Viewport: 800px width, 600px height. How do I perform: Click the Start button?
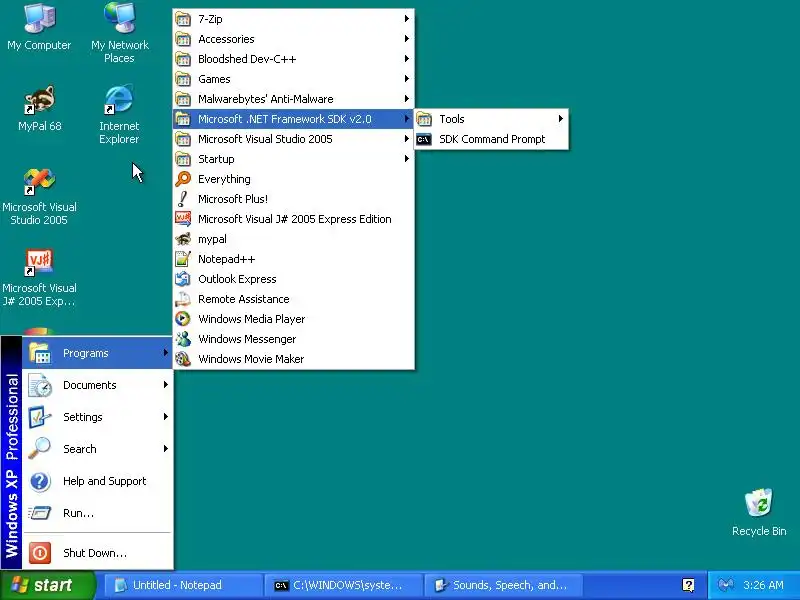coord(47,585)
